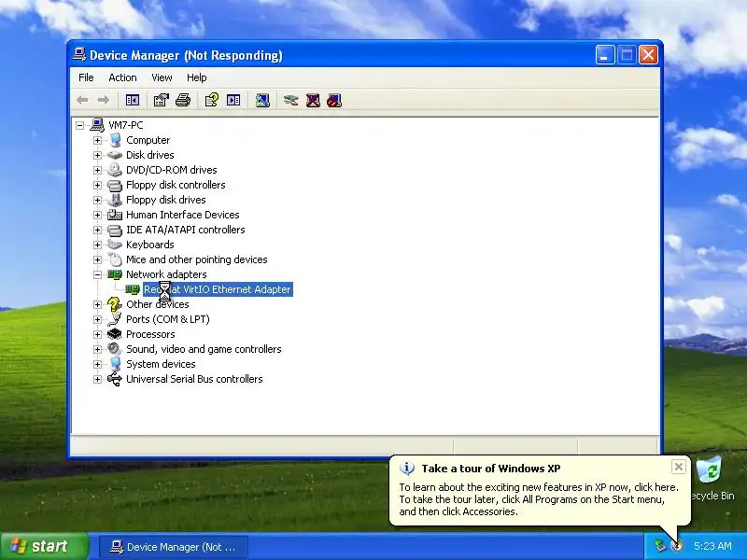Click the Action pane toolbar icon right of Help
This screenshot has width=747, height=560.
pos(233,100)
